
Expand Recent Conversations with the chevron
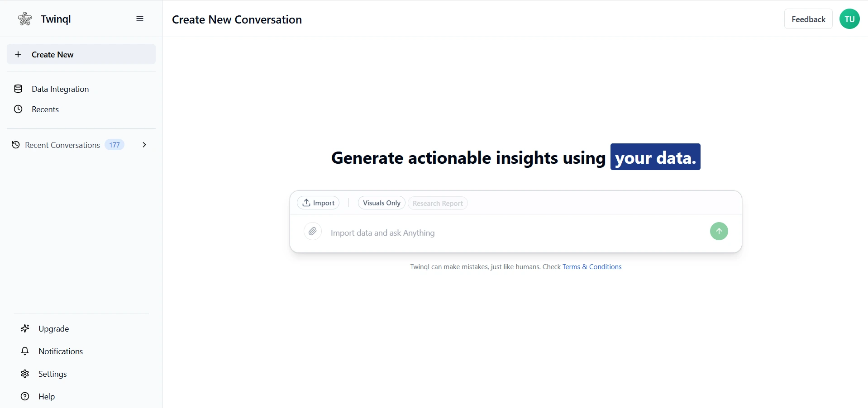(x=144, y=145)
